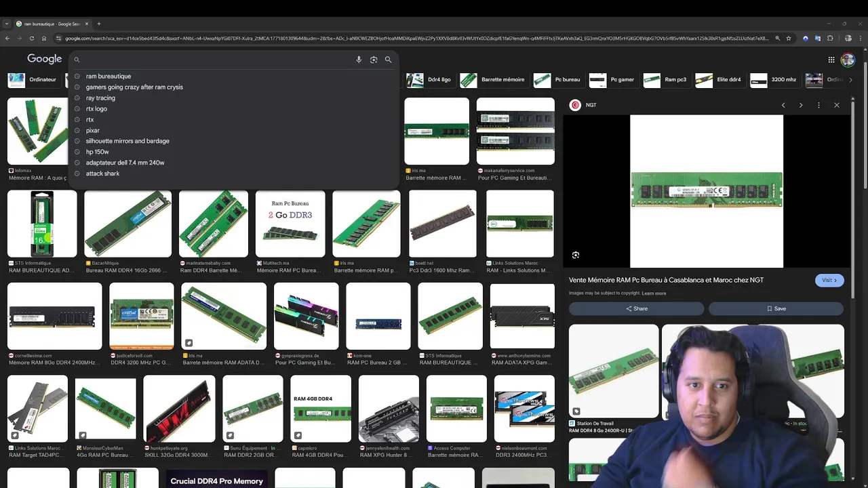Open the BazarAfrique 'Bureau RAM DDR4 16Gb' image

pos(128,224)
